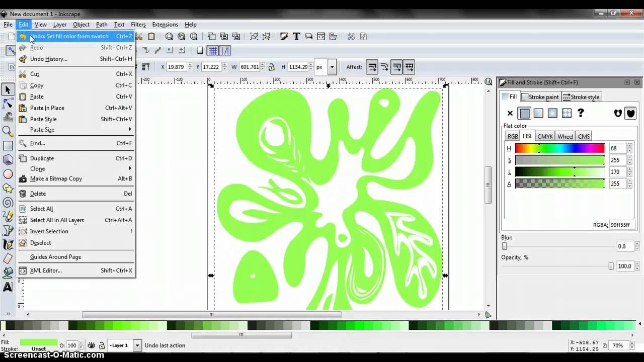
Task: Select the Ellipse tool
Action: click(x=8, y=173)
